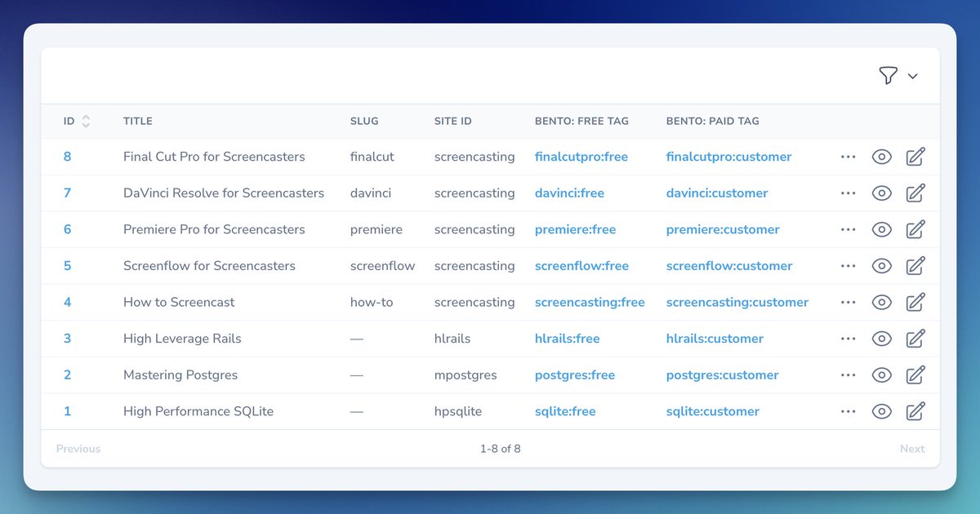Follow the postgres:free tag link
Screen dimensions: 980x514
(x=575, y=375)
